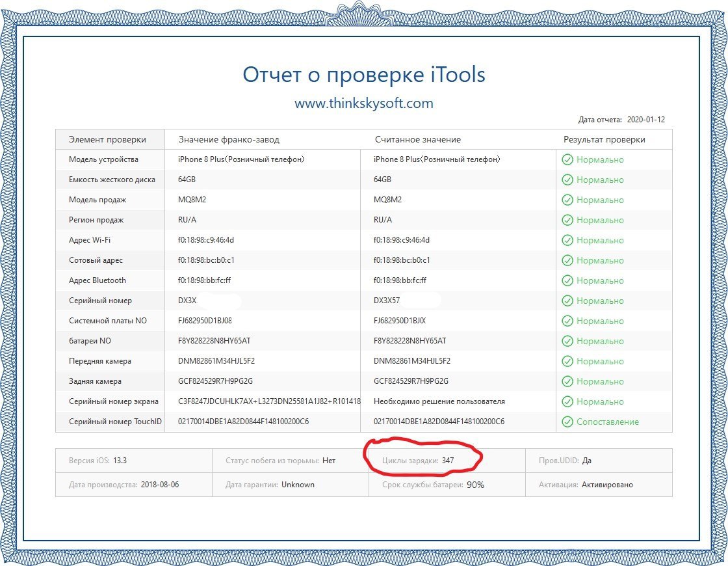
Task: Select Нормально text in батареи NO row
Action: [x=600, y=341]
